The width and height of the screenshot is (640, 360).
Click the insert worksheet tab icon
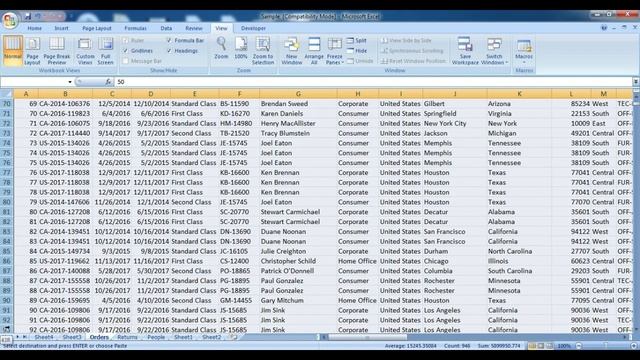coord(232,337)
